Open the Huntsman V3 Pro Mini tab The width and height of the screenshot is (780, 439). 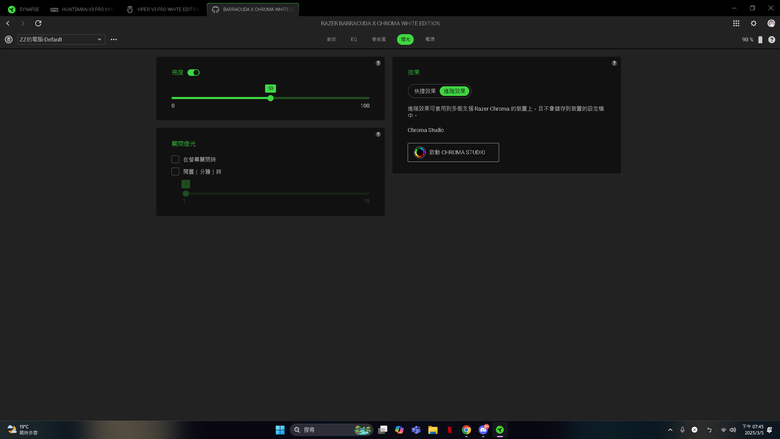pyautogui.click(x=82, y=9)
